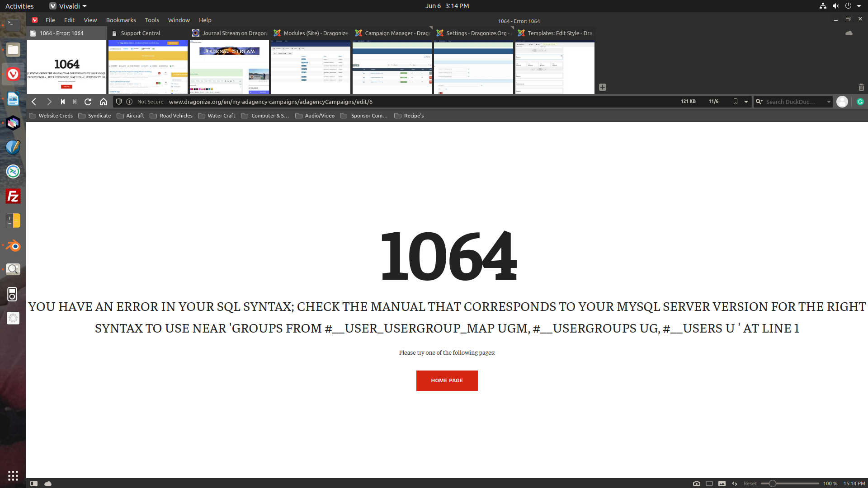Expand the search engine dropdown arrow
The width and height of the screenshot is (868, 488).
click(829, 102)
